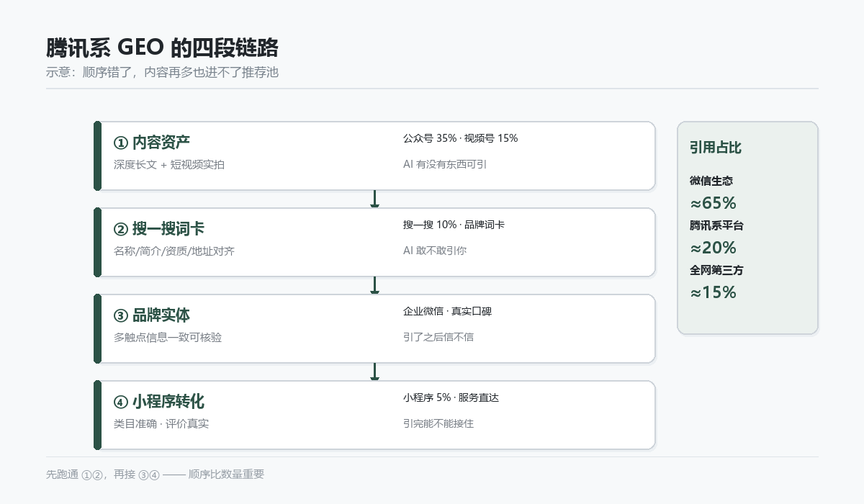Viewport: 864px width, 504px height.
Task: Click the 微信生态 label
Action: click(x=711, y=181)
